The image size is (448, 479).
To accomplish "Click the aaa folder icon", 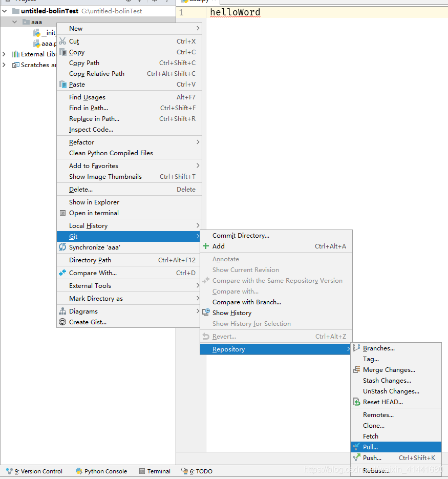I will pos(26,22).
